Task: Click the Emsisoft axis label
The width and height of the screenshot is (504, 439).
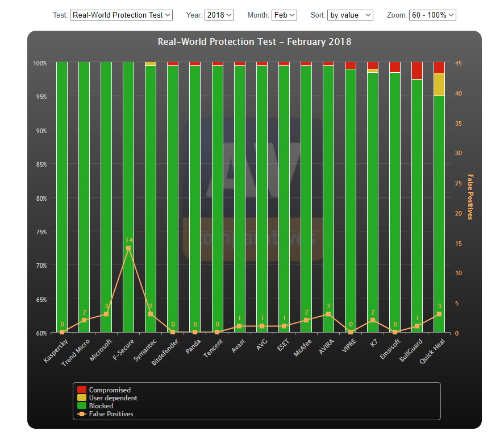Action: point(390,349)
